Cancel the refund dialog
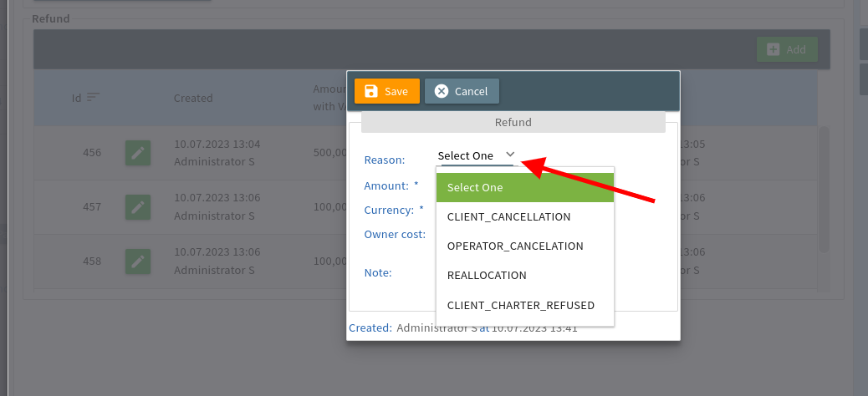 pyautogui.click(x=462, y=91)
